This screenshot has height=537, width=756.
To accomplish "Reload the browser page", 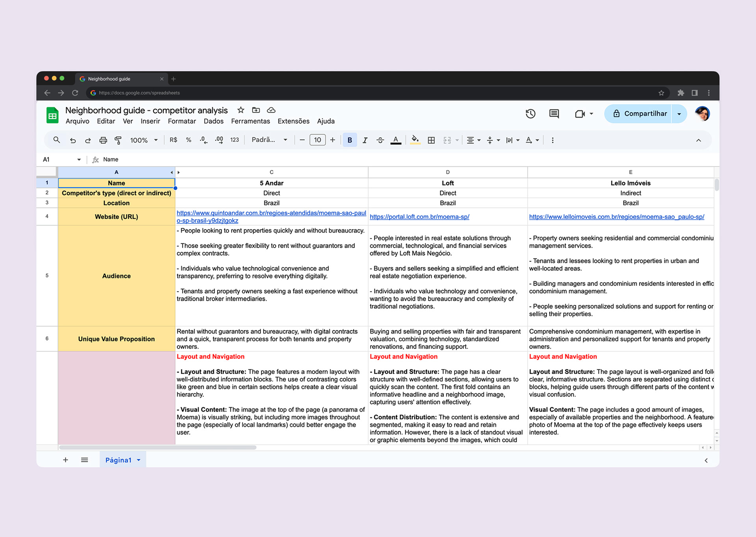I will pyautogui.click(x=75, y=93).
